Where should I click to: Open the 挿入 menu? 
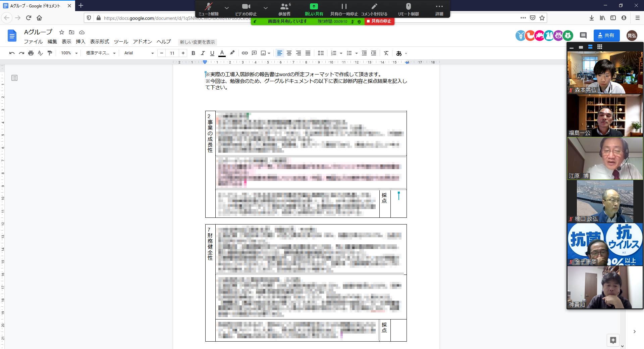80,42
